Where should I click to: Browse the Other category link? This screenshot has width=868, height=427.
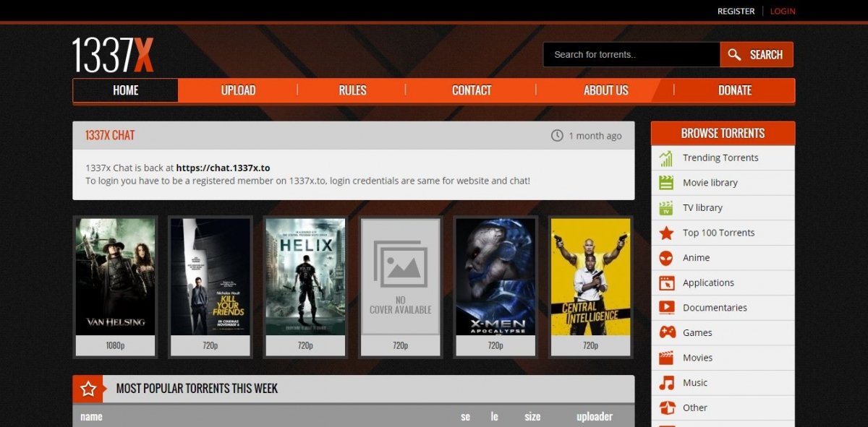(x=695, y=408)
